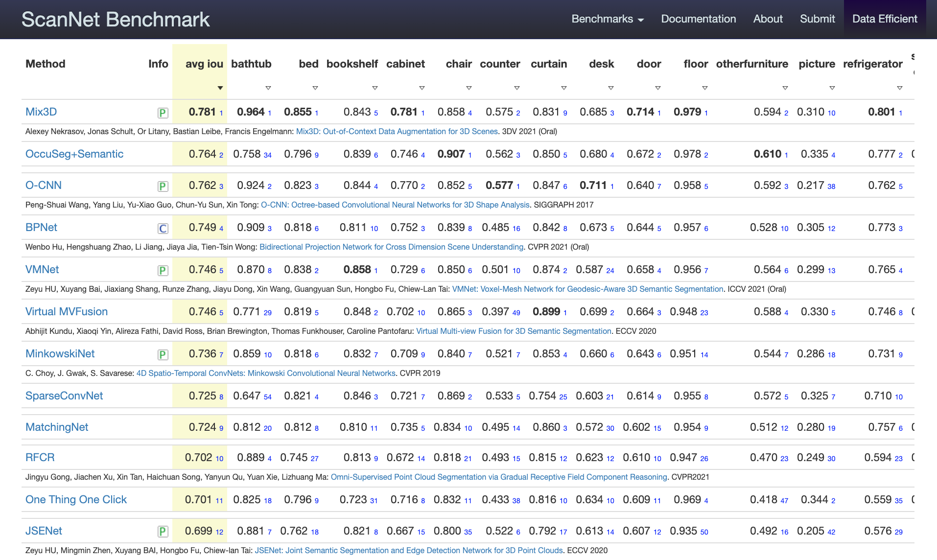Open the Documentation page

pyautogui.click(x=699, y=19)
